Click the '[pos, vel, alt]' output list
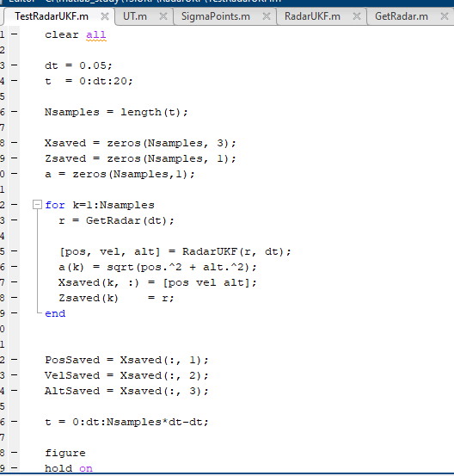The height and width of the screenshot is (476, 454). pos(109,251)
